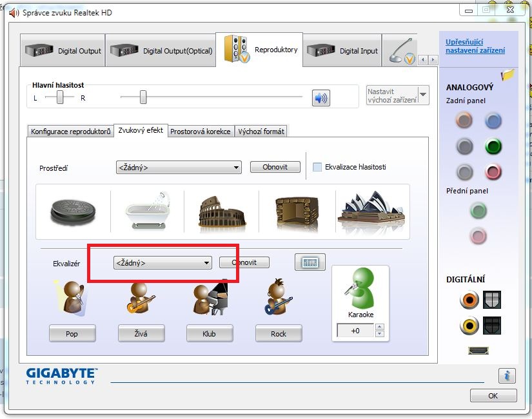Image resolution: width=532 pixels, height=419 pixels.
Task: Click the orange digital coaxial connector
Action: [469, 300]
